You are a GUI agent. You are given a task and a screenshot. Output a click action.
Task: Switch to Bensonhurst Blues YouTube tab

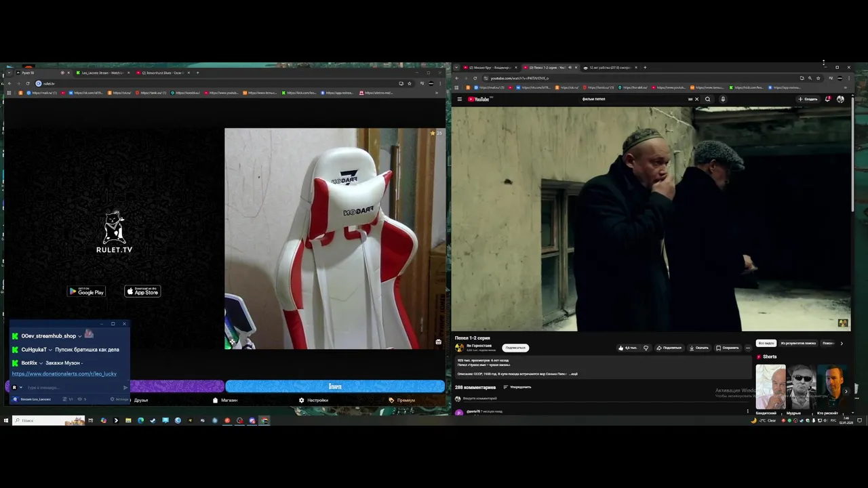(x=163, y=73)
